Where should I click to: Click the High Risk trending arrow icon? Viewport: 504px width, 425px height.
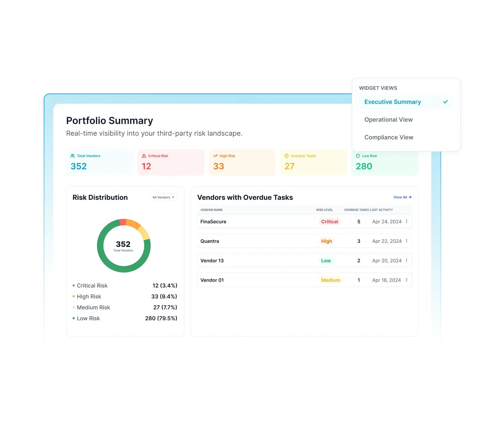[x=215, y=156]
